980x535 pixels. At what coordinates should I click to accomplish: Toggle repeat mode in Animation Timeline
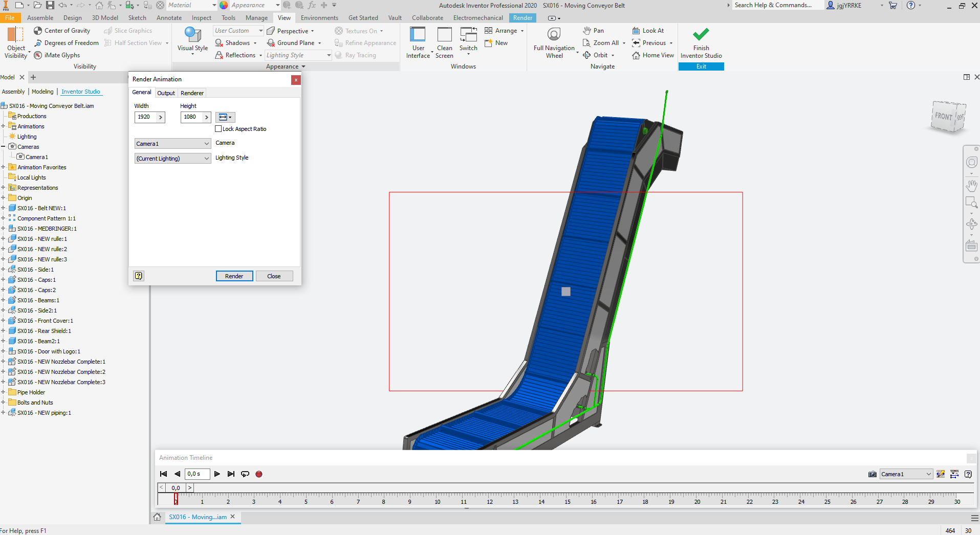tap(245, 474)
